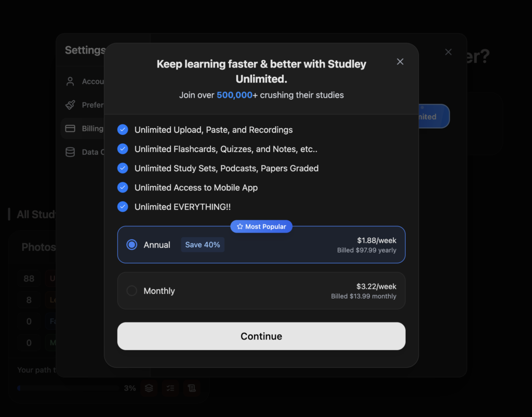
Task: Click the Billing credit card icon
Action: pyautogui.click(x=70, y=128)
